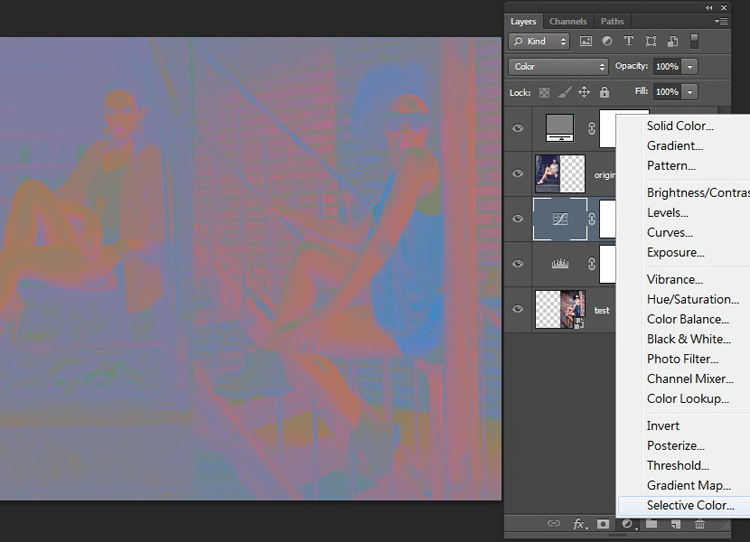Viewport: 750px width, 542px height.
Task: Open the Kind filter type dropdown
Action: point(539,42)
